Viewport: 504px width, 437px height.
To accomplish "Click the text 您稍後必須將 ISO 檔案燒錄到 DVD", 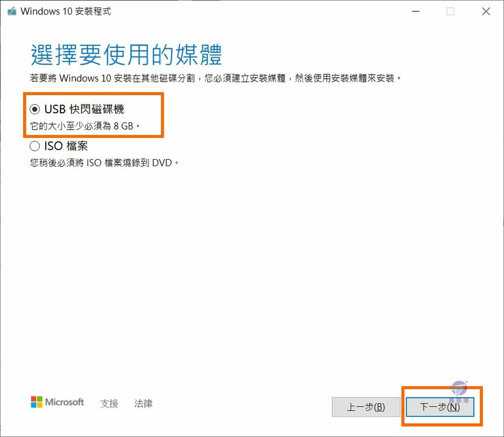I will (104, 163).
